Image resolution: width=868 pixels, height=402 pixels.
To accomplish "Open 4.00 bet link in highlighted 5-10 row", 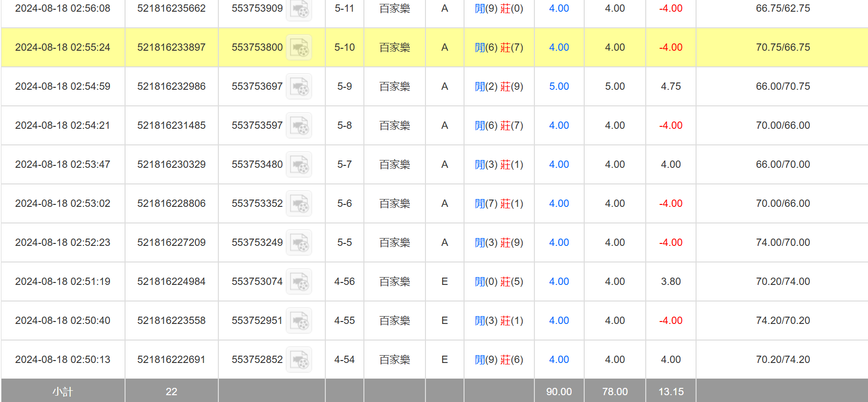I will click(x=559, y=47).
